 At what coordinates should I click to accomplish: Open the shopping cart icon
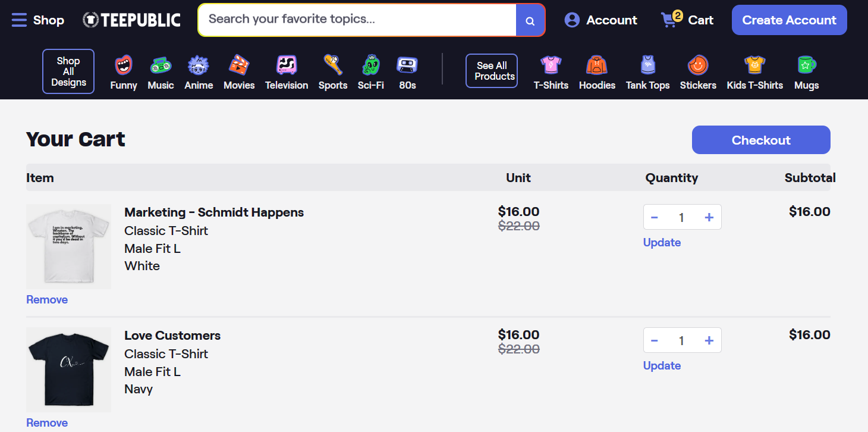(x=669, y=20)
